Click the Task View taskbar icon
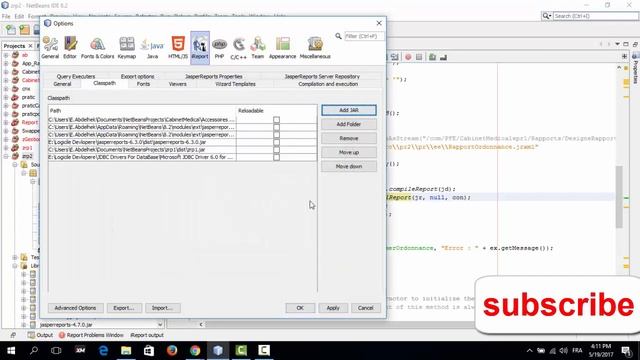 [56, 350]
